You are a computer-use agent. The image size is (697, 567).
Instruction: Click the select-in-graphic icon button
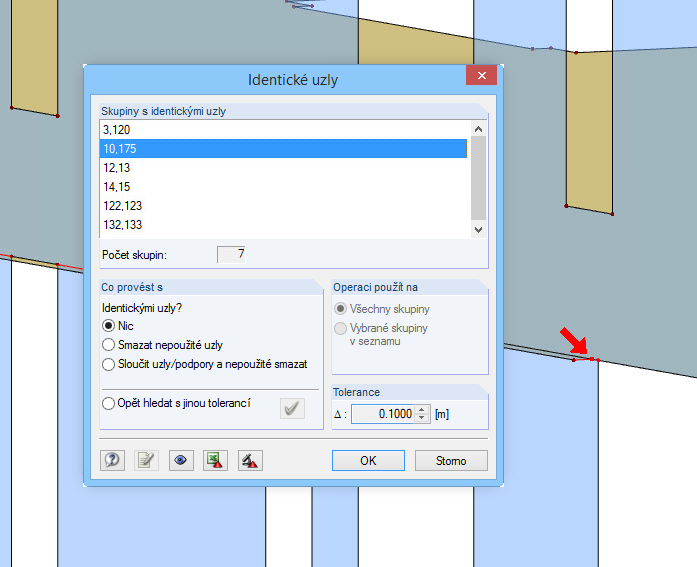click(250, 460)
